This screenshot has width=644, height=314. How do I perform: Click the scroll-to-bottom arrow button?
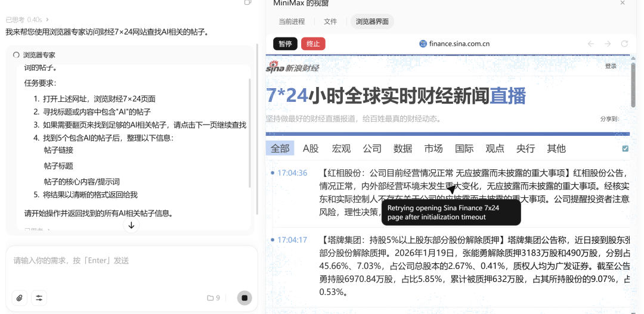131,225
